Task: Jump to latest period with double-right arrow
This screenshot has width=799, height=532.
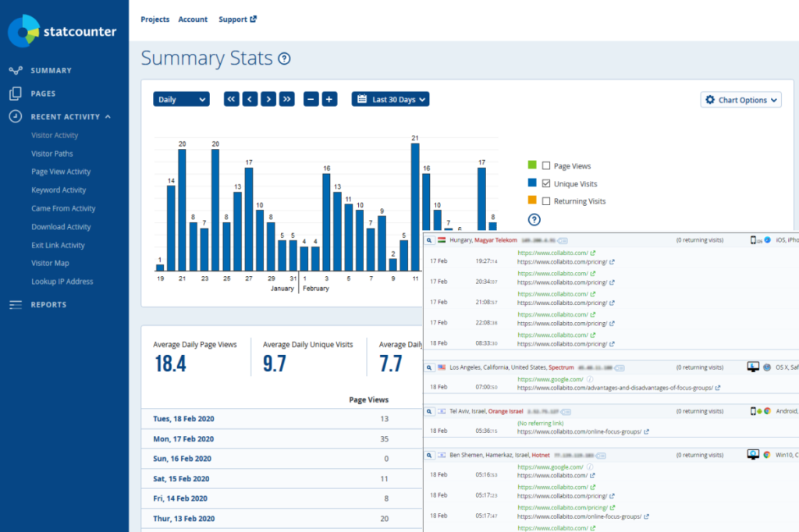Action: pyautogui.click(x=287, y=99)
